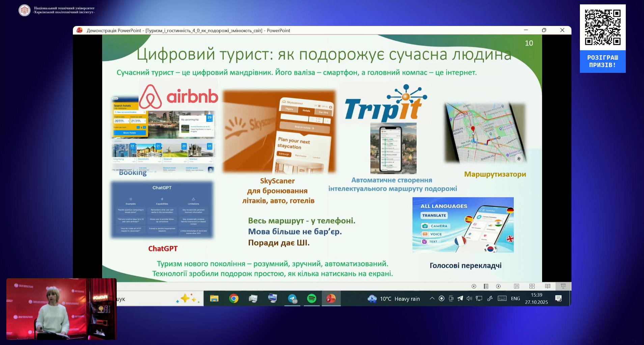Advance to the next slide arrow
This screenshot has height=345, width=644.
coord(498,286)
